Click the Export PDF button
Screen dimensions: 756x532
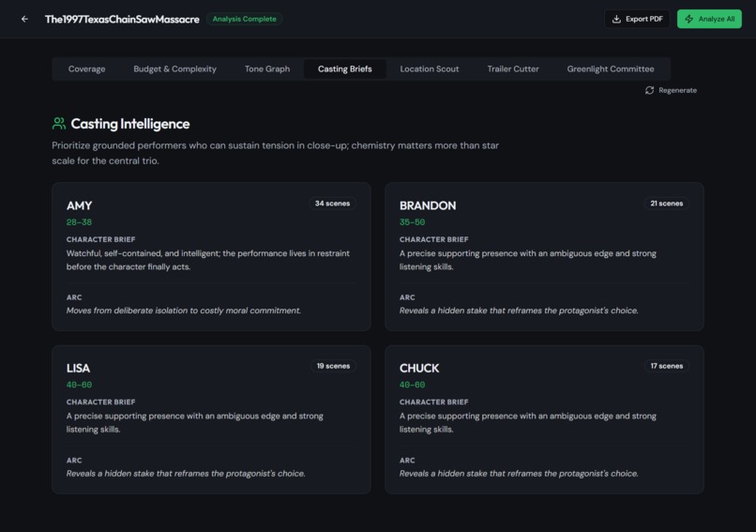[x=637, y=19]
